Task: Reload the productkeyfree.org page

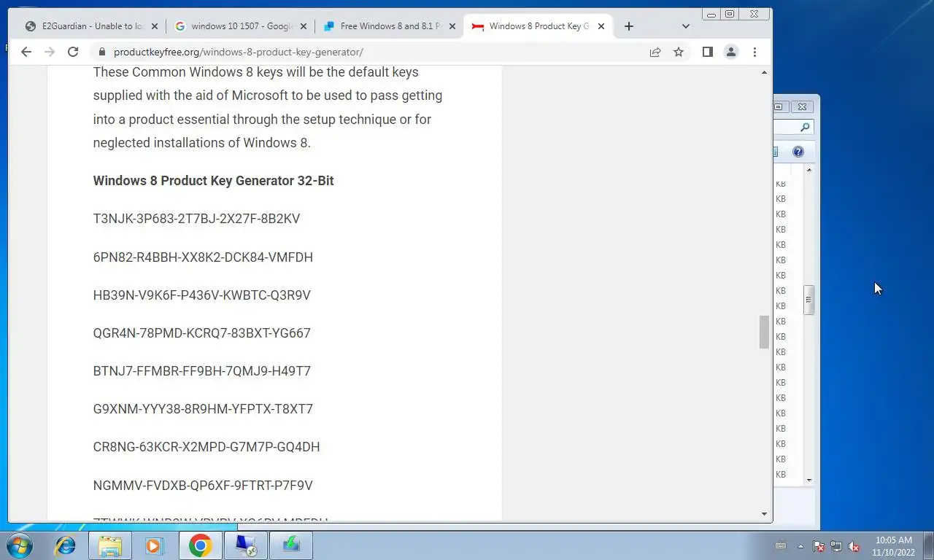Action: click(x=73, y=52)
